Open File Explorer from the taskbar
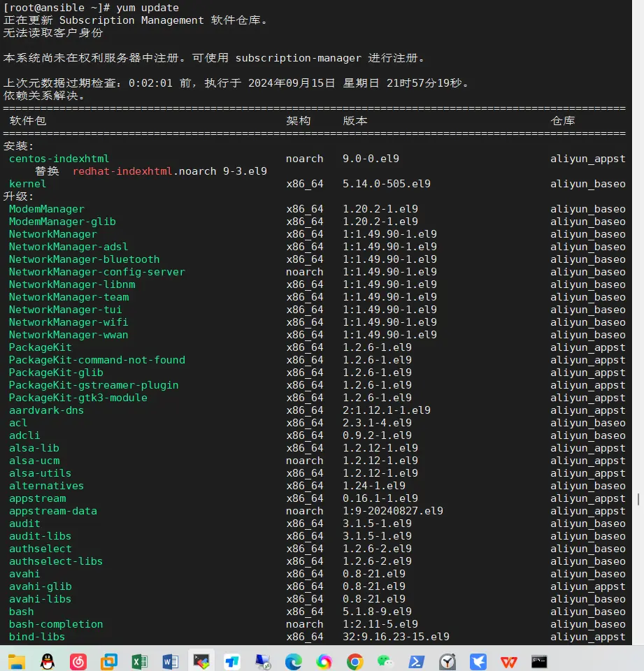 tap(17, 661)
